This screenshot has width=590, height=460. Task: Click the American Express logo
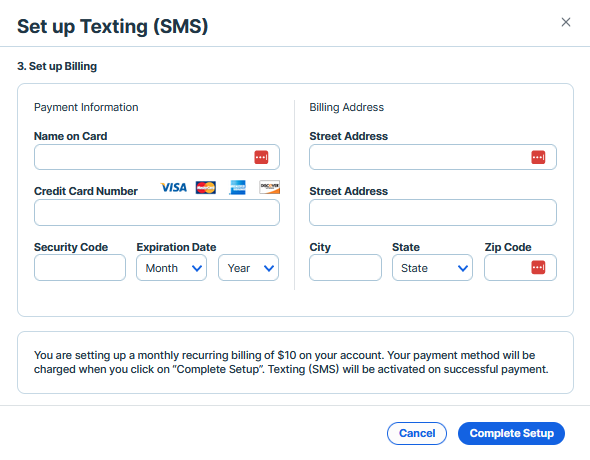(238, 187)
